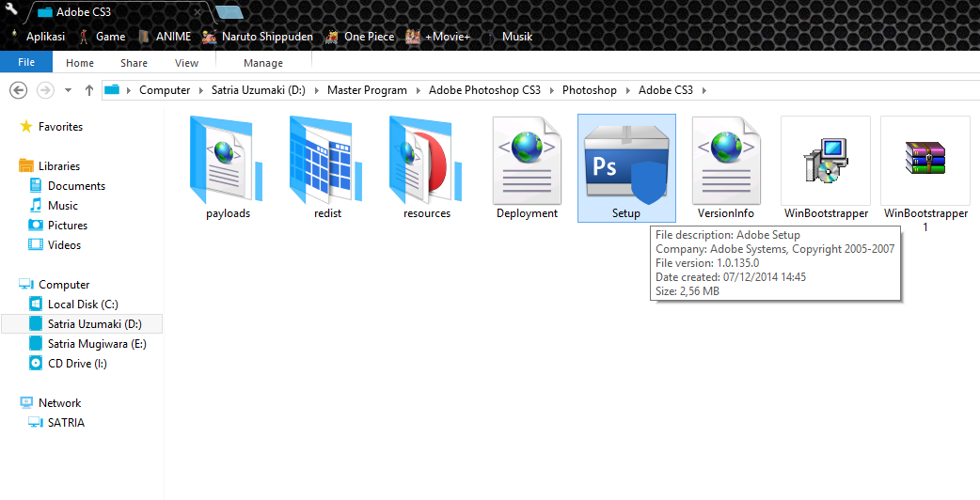Select Favorites in navigation pane
This screenshot has width=980, height=500.
[x=60, y=127]
